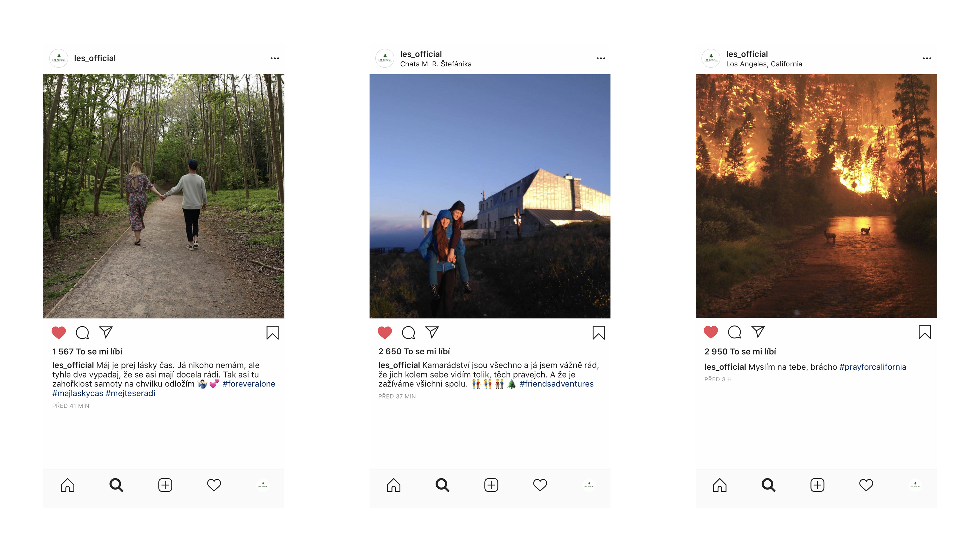
Task: Share the wildfire post via paper plane
Action: pos(758,332)
